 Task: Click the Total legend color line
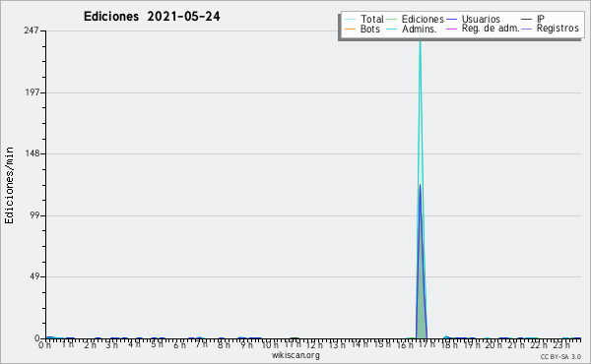point(350,20)
